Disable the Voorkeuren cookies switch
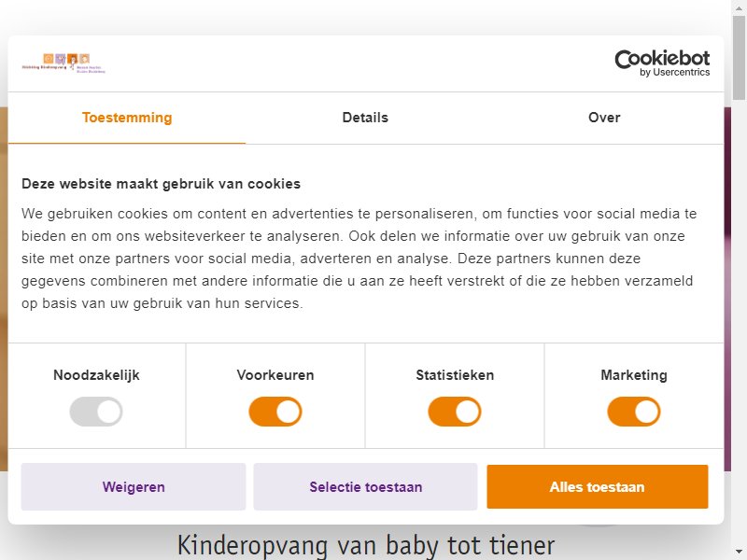747x560 pixels. [x=275, y=412]
